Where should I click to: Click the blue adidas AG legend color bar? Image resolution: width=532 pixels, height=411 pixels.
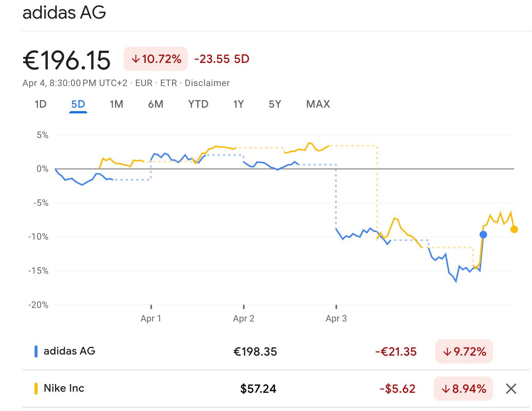[36, 351]
